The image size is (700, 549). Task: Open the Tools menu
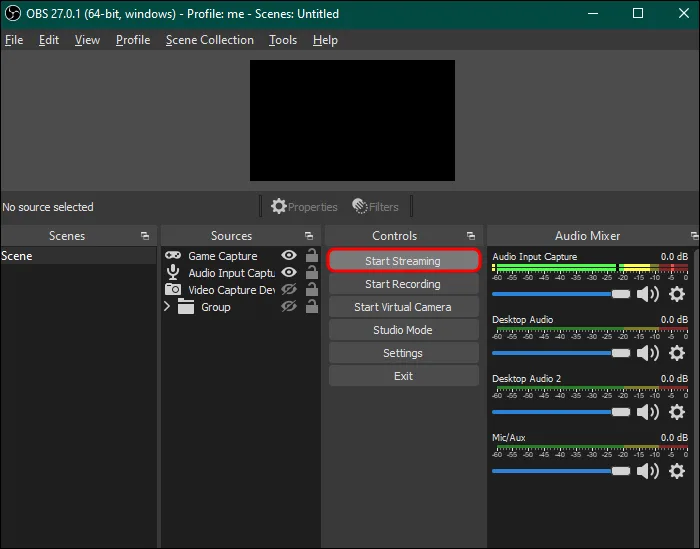click(x=283, y=40)
